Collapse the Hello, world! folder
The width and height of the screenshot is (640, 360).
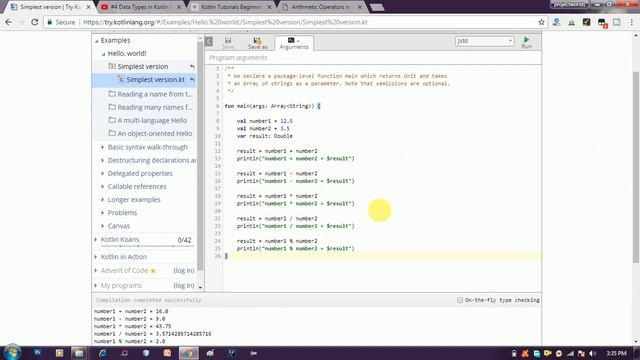point(103,54)
